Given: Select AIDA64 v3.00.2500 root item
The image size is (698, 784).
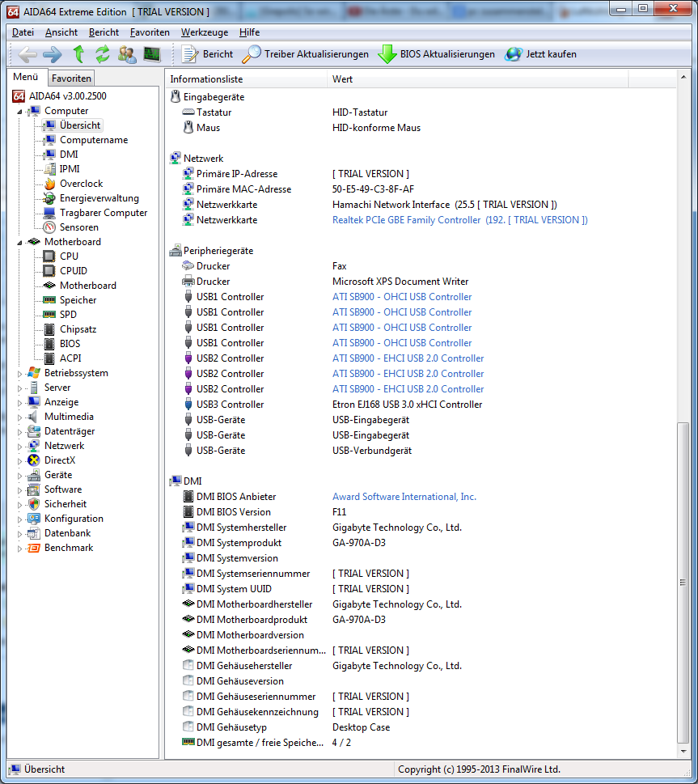Looking at the screenshot, I should pos(67,96).
